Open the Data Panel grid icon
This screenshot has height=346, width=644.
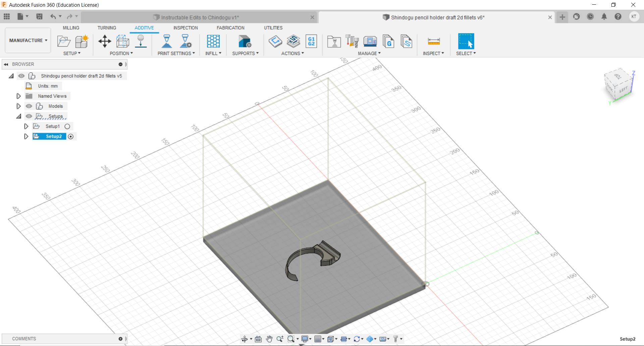click(7, 16)
